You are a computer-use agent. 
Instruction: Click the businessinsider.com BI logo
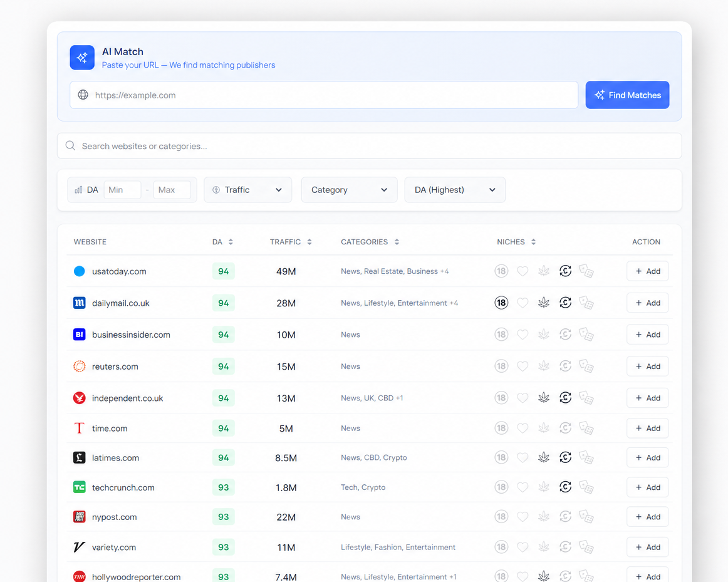[x=80, y=335]
